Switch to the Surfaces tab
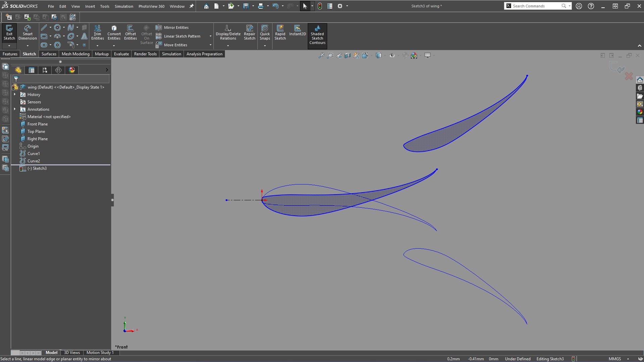This screenshot has height=362, width=644. point(49,54)
